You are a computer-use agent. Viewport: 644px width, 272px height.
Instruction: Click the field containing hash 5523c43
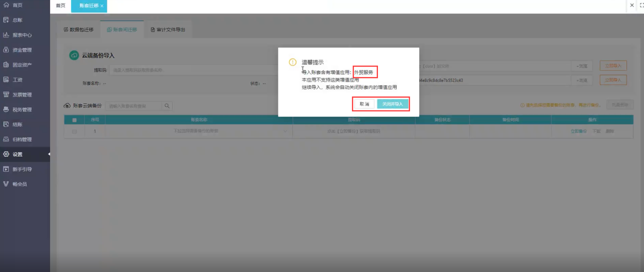(x=495, y=80)
